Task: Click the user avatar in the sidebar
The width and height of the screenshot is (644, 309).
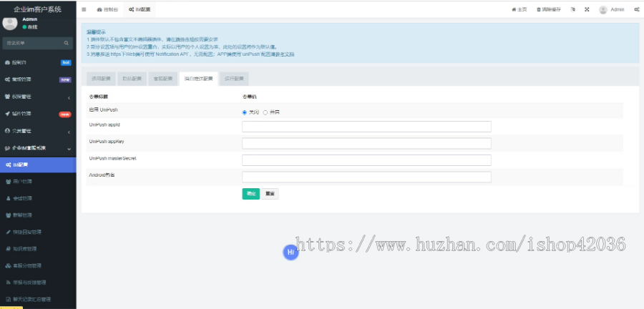Action: tap(10, 23)
